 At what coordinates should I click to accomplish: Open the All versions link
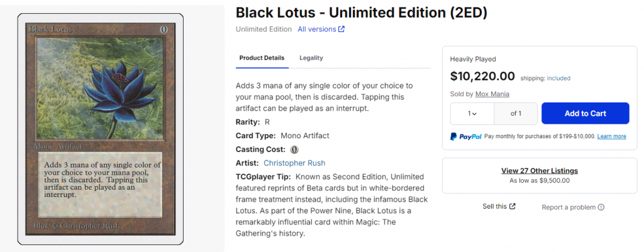[x=317, y=29]
